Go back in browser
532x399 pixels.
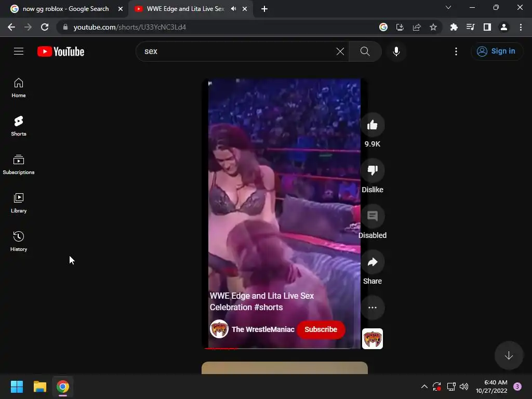tap(11, 27)
